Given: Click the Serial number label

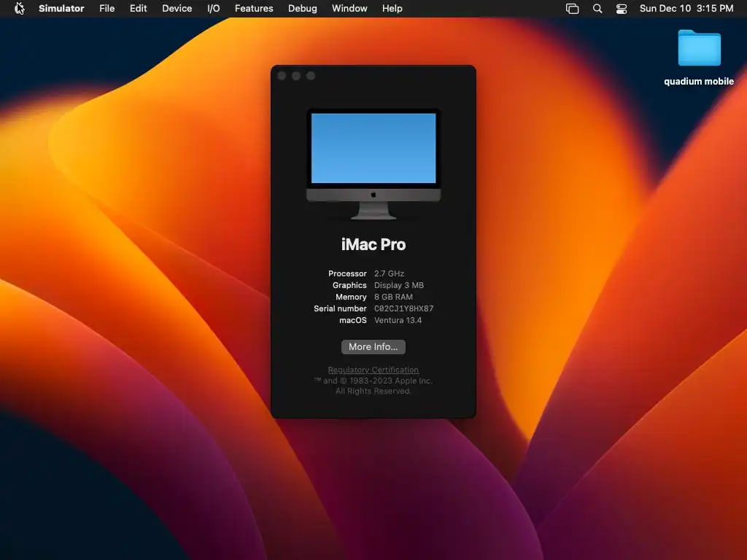Looking at the screenshot, I should click(340, 308).
